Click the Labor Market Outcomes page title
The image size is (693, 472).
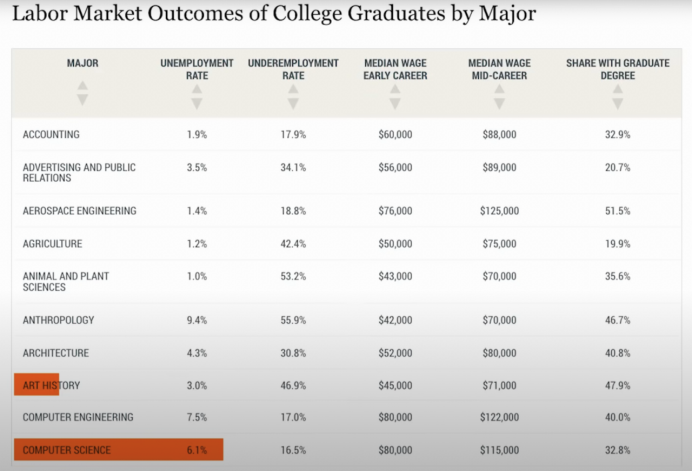[272, 16]
